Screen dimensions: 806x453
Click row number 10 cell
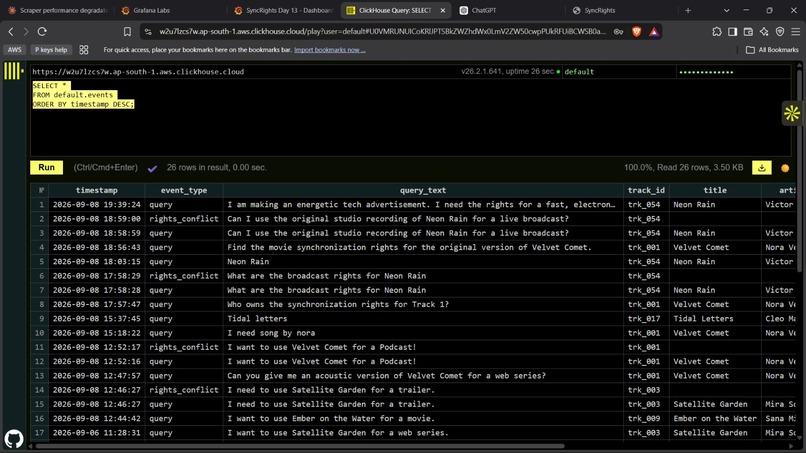pyautogui.click(x=40, y=333)
